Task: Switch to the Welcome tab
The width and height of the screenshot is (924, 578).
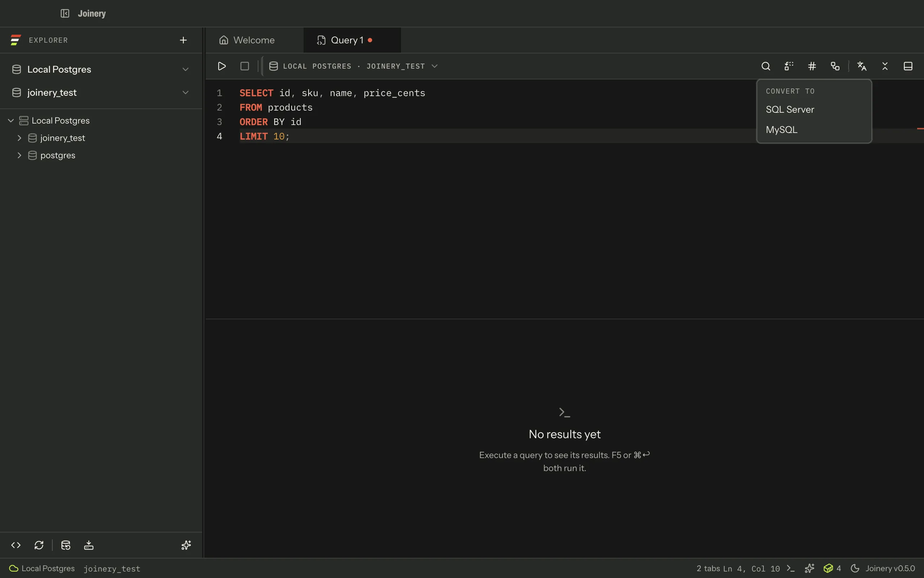Action: click(x=254, y=40)
